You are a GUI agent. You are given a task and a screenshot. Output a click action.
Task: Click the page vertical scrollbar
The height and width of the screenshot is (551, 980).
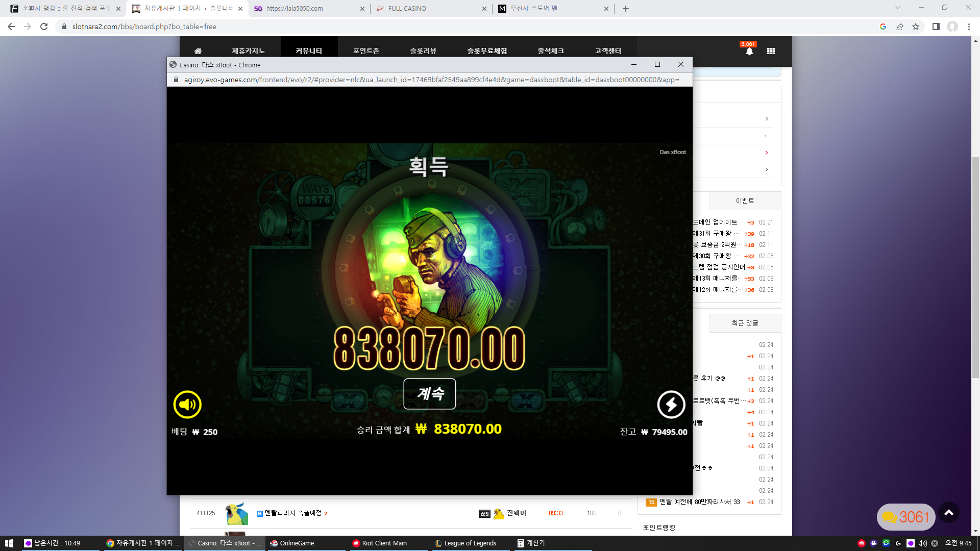[975, 268]
